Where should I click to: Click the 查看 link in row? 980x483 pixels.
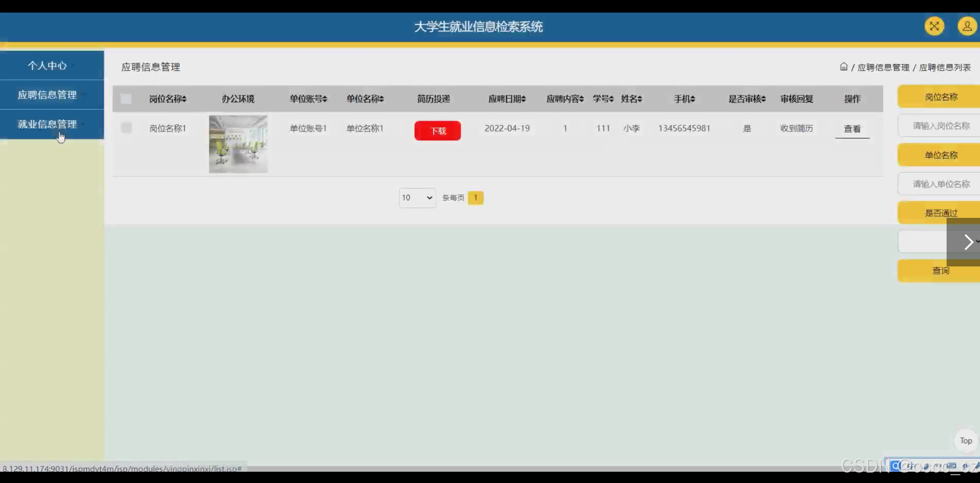pos(852,129)
